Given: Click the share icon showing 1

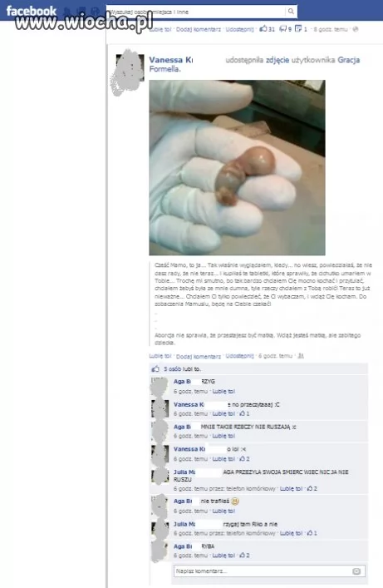Looking at the screenshot, I should point(298,28).
